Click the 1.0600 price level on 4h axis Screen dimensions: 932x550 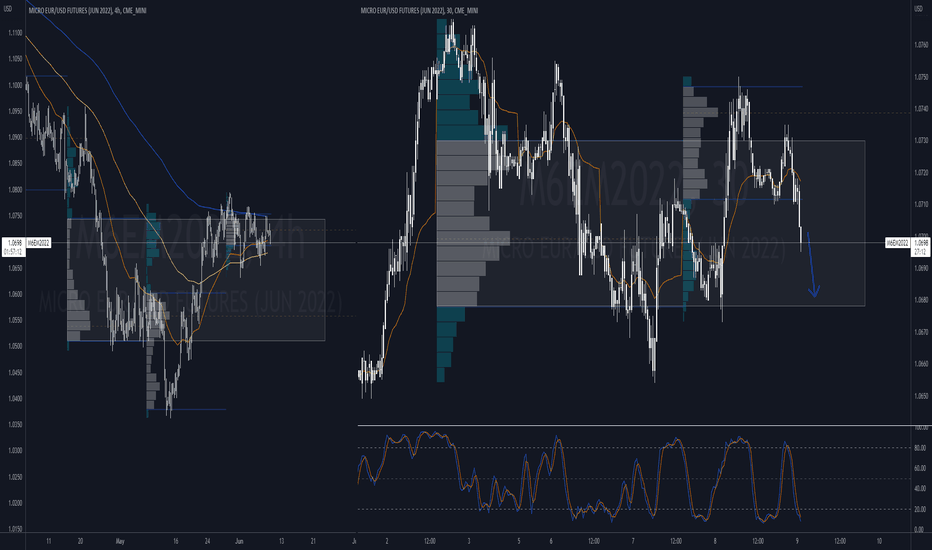click(x=15, y=294)
